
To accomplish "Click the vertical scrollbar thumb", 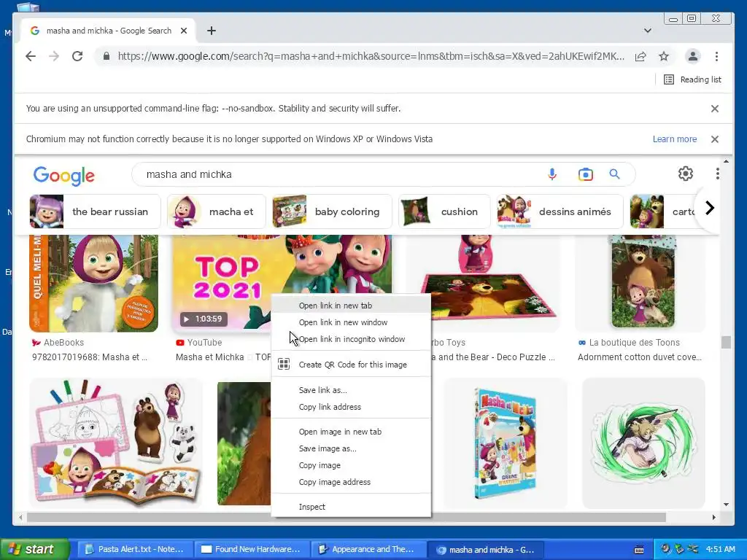I will 726,343.
